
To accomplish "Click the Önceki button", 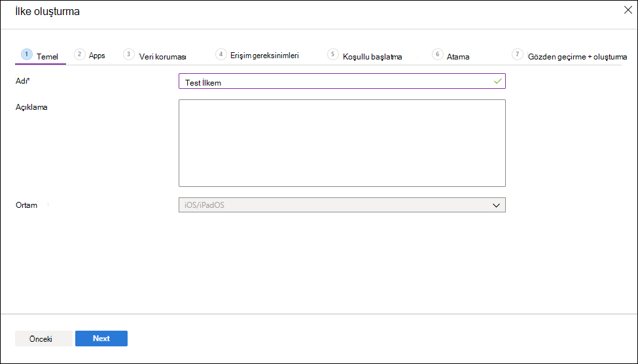I will (44, 339).
